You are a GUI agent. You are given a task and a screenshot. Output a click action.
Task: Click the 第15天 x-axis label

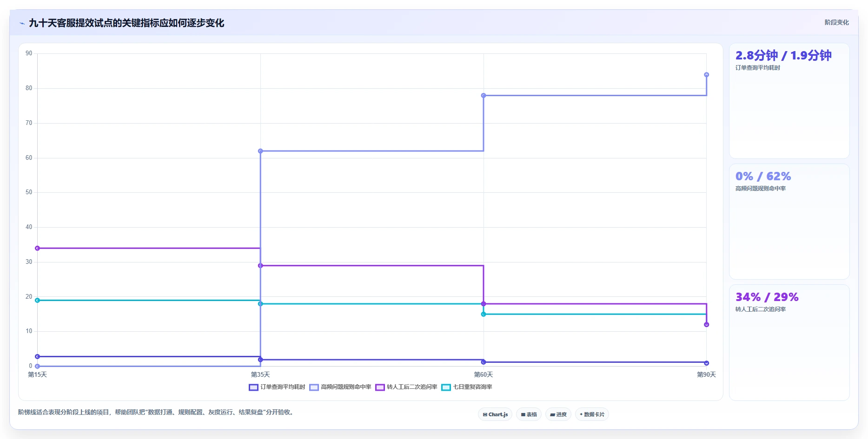click(38, 374)
